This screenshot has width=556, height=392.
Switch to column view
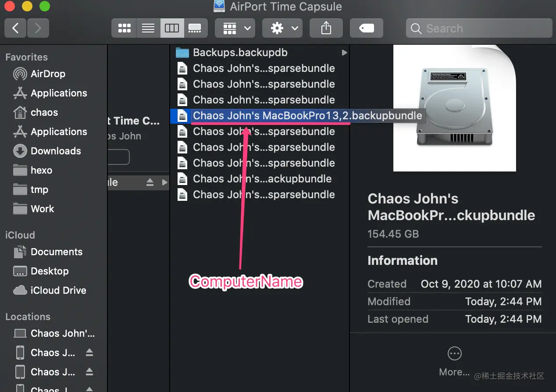pos(172,29)
